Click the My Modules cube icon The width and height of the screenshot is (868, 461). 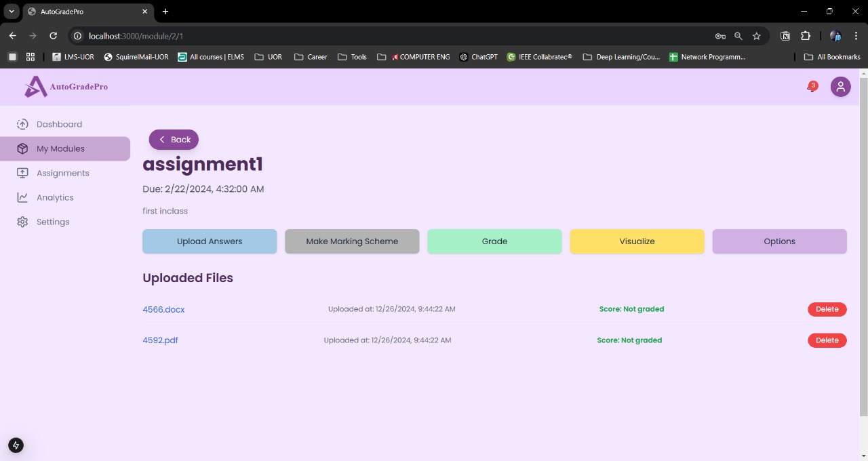click(x=22, y=148)
